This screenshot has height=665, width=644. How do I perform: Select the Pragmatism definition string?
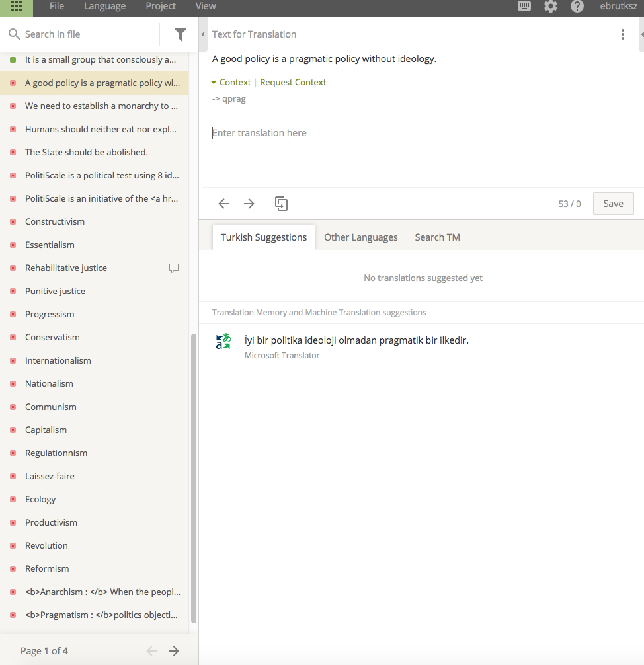click(94, 615)
